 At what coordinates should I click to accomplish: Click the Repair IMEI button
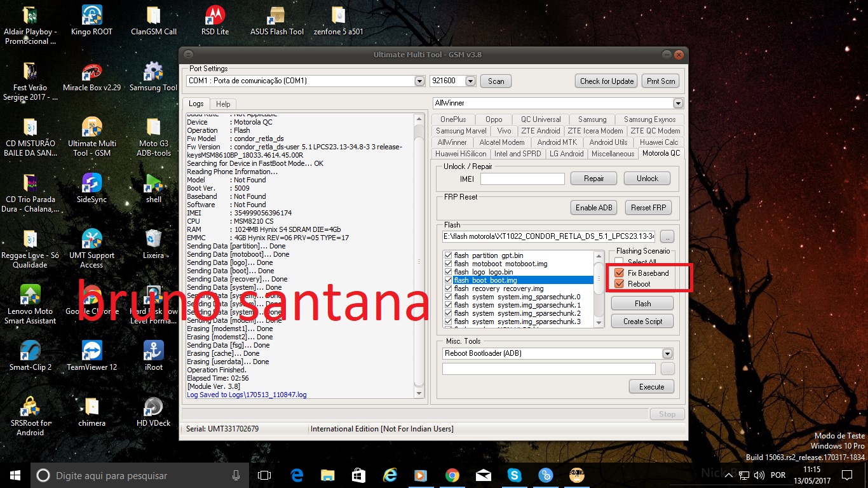(x=594, y=179)
